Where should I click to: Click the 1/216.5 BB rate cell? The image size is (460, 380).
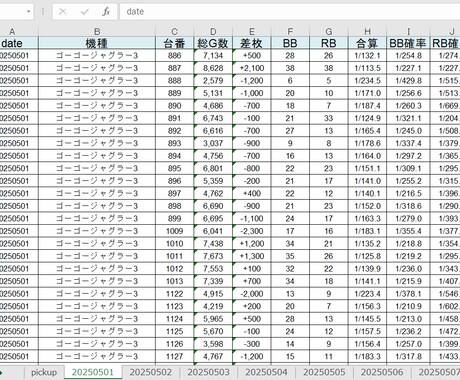(408, 193)
